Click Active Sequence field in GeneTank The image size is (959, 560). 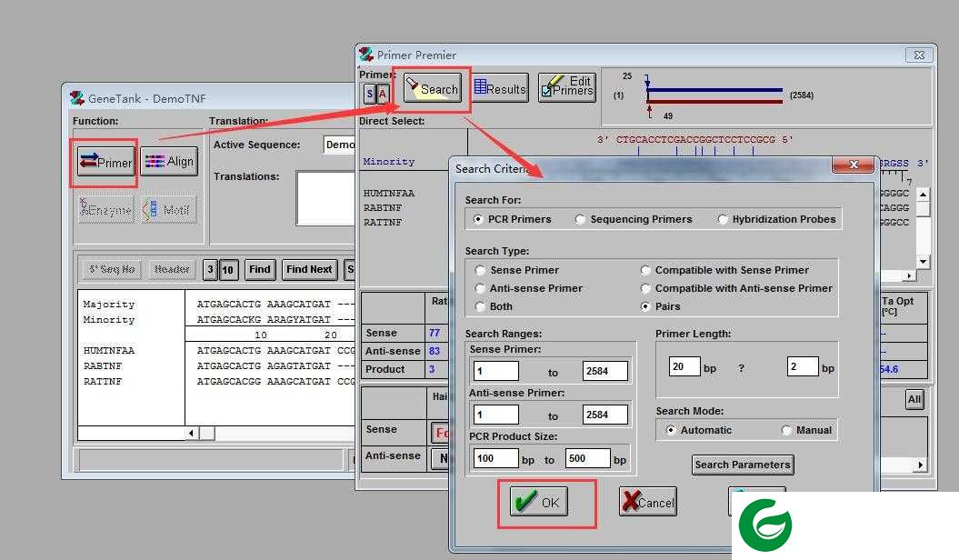tap(339, 145)
